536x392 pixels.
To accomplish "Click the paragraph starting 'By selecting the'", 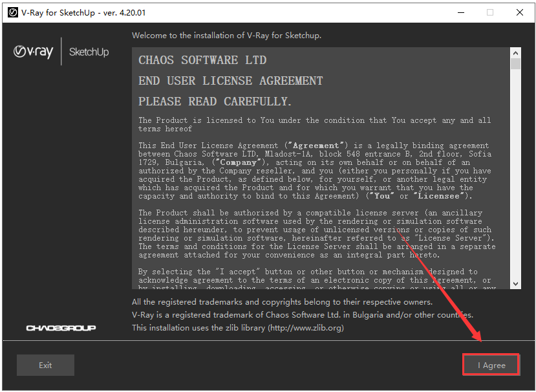I will 317,280.
